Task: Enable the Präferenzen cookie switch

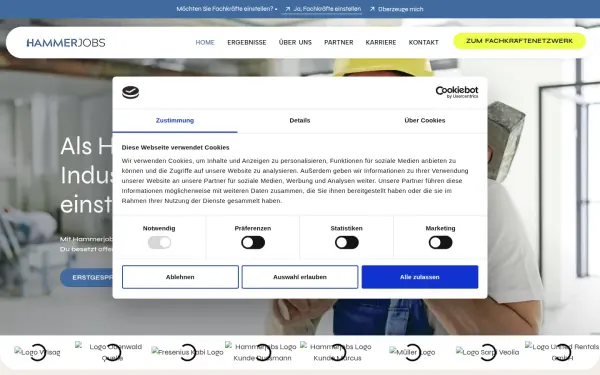Action: coord(253,243)
